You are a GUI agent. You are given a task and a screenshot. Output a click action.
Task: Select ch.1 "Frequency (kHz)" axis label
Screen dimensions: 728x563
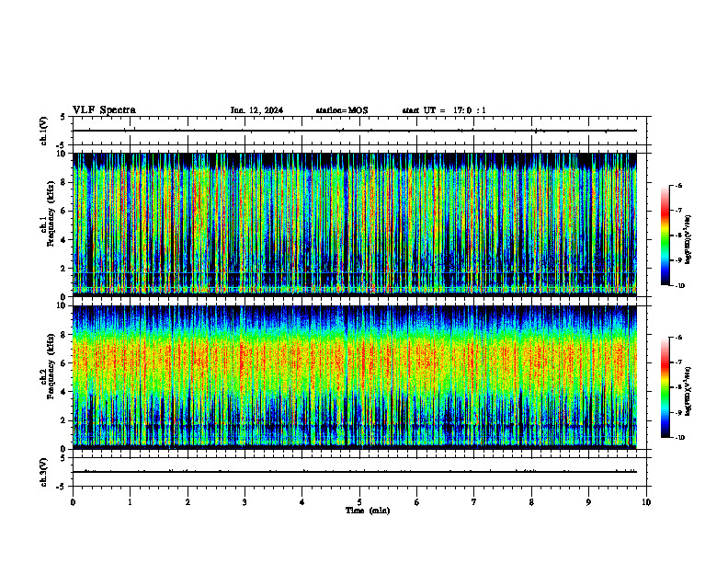point(51,213)
